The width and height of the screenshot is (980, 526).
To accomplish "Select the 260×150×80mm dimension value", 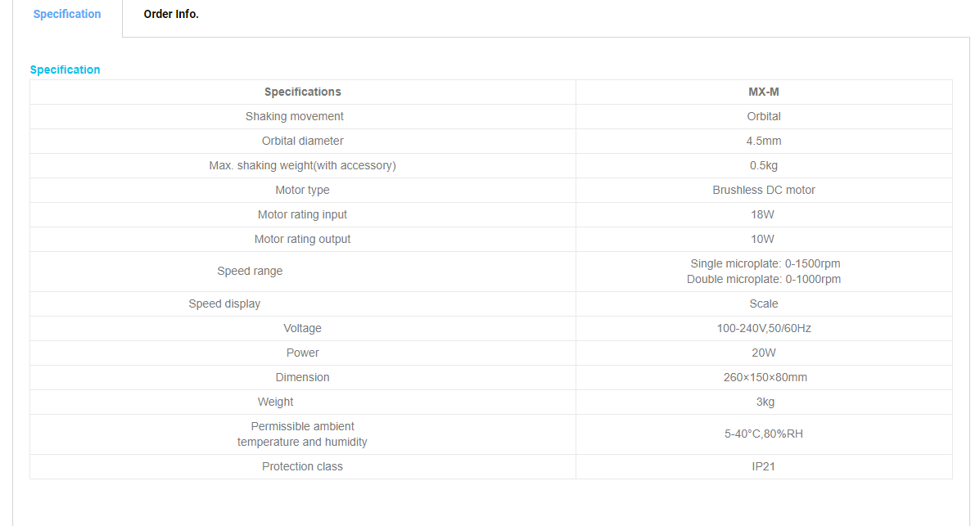I will [765, 377].
